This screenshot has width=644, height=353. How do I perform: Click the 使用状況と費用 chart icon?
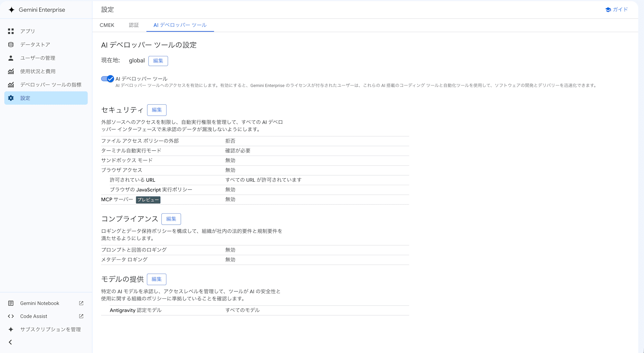coord(11,72)
